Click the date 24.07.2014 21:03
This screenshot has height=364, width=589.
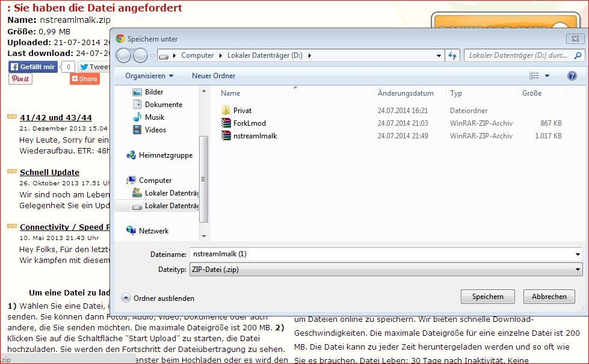(402, 123)
